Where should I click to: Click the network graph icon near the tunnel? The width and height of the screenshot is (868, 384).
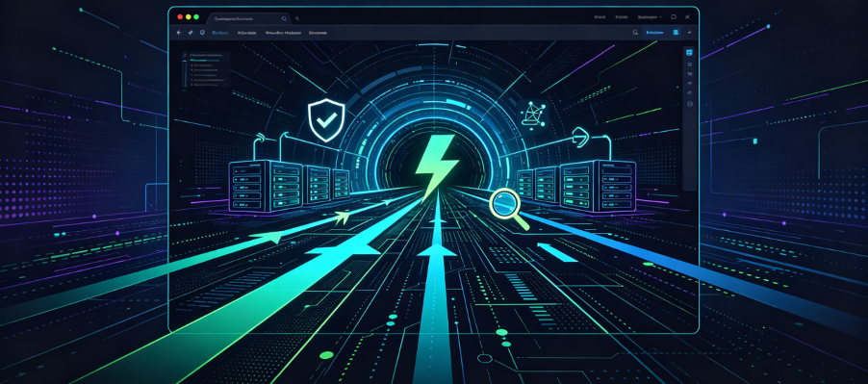point(532,115)
